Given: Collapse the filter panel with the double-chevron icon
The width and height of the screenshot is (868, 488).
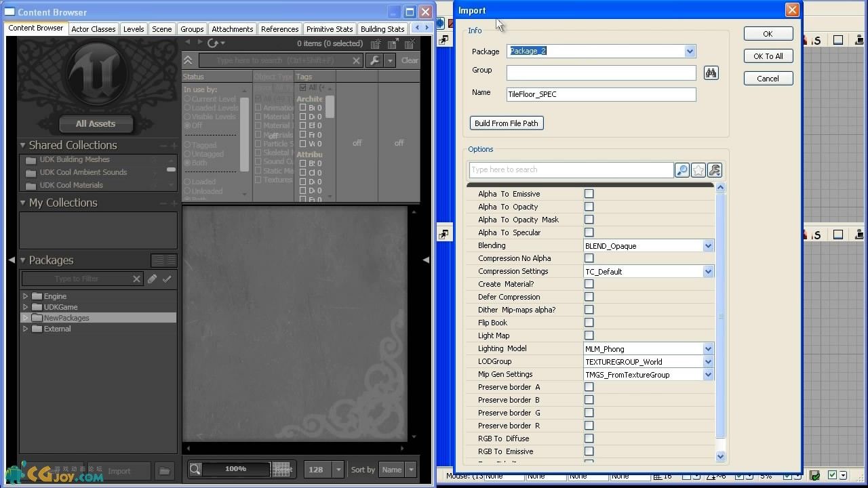Looking at the screenshot, I should coord(188,60).
